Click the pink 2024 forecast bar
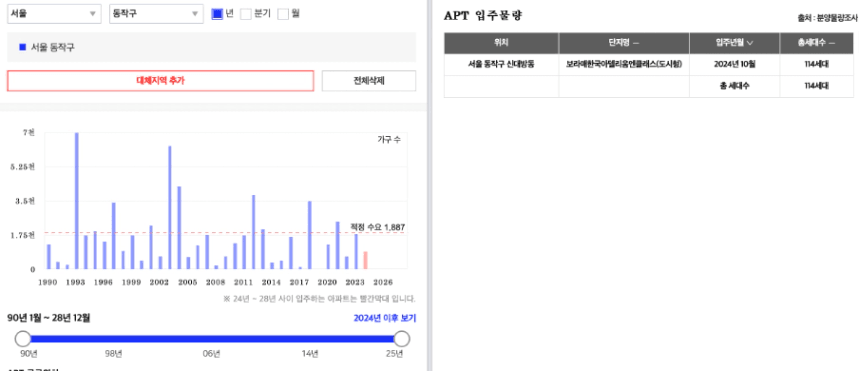 (365, 260)
